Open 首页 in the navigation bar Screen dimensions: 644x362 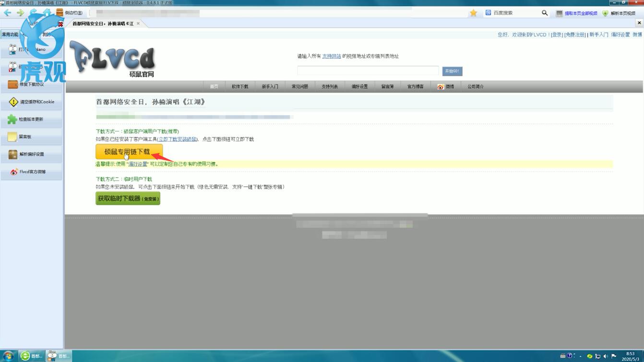tap(214, 87)
